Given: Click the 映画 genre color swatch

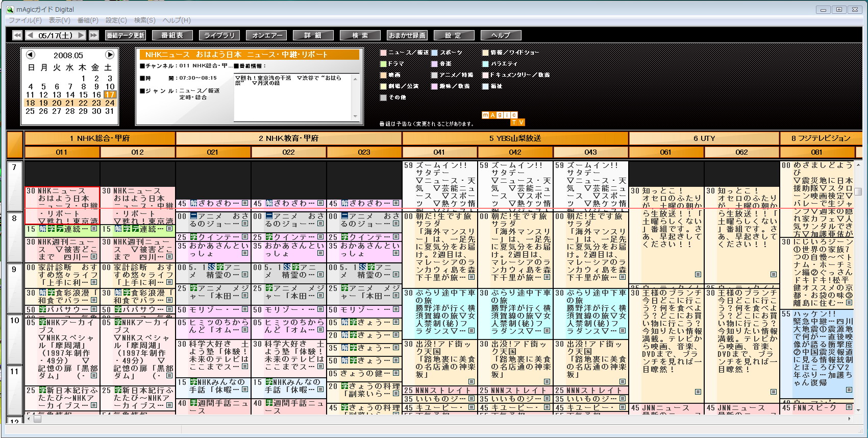Looking at the screenshot, I should coord(383,75).
